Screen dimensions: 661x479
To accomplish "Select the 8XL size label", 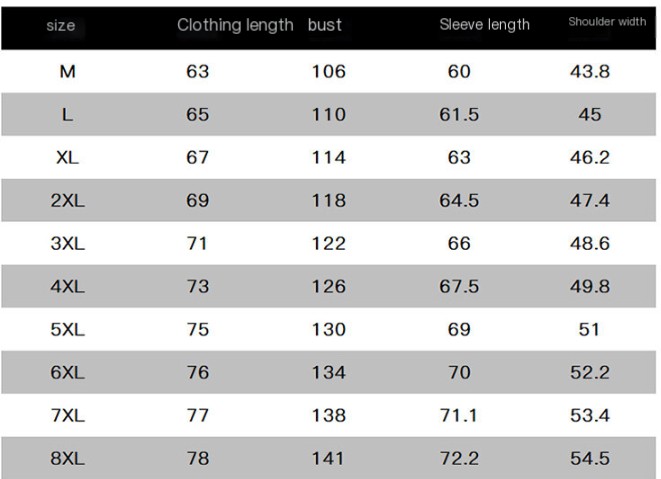I will pyautogui.click(x=67, y=459).
